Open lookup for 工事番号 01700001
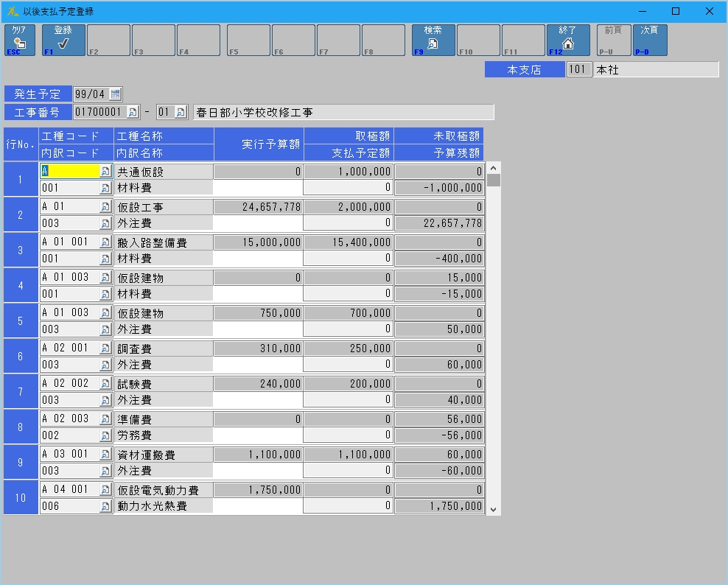728x585 pixels. click(x=133, y=112)
